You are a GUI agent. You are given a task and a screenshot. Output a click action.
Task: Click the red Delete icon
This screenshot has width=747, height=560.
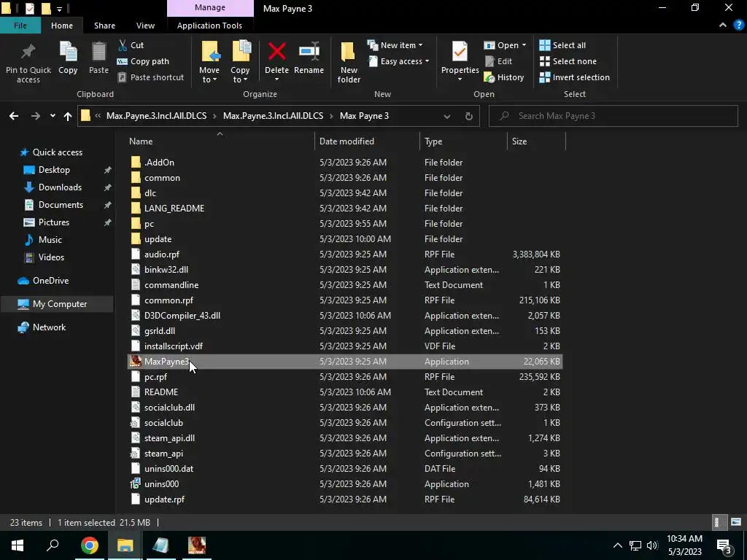coord(276,52)
